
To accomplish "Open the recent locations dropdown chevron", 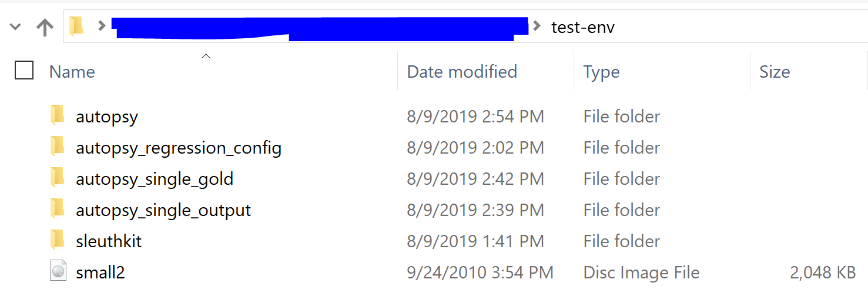I will (x=16, y=26).
